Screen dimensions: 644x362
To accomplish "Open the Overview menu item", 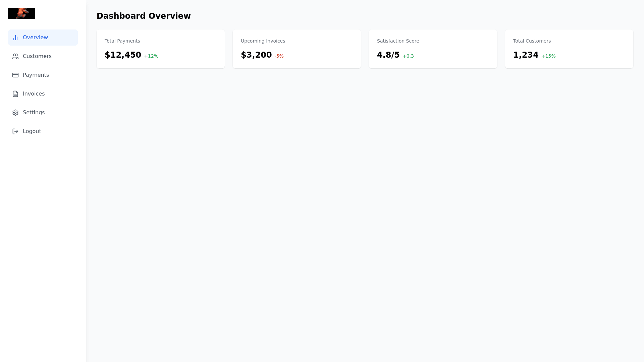I will point(35,38).
